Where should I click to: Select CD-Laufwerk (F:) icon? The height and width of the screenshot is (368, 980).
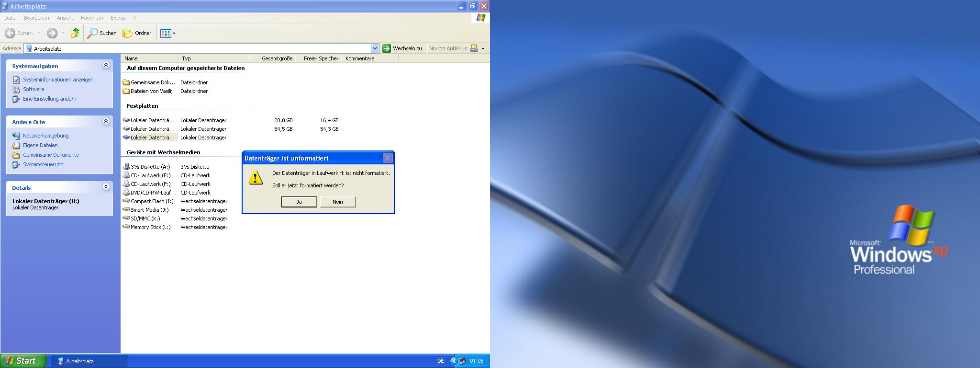(x=126, y=184)
